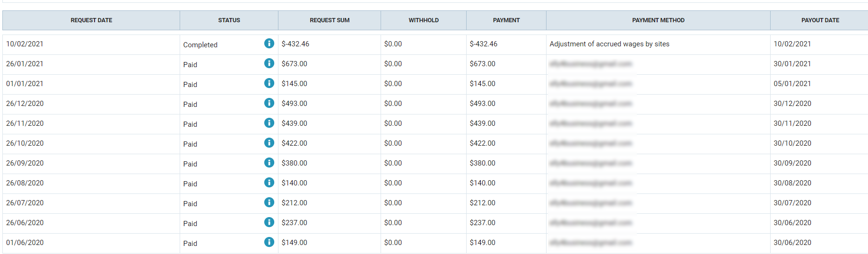Click info icon in 01/06/2020 row

[269, 242]
